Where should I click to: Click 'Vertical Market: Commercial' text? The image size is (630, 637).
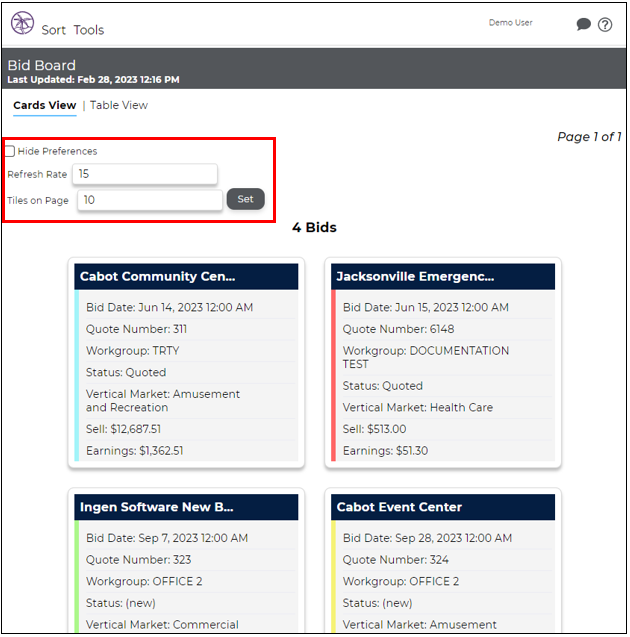coord(162,625)
